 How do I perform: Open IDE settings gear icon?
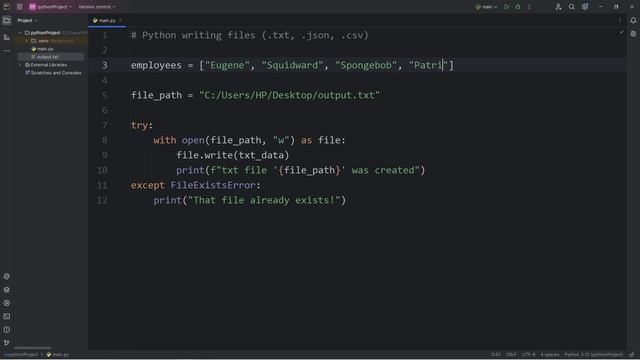[x=585, y=7]
